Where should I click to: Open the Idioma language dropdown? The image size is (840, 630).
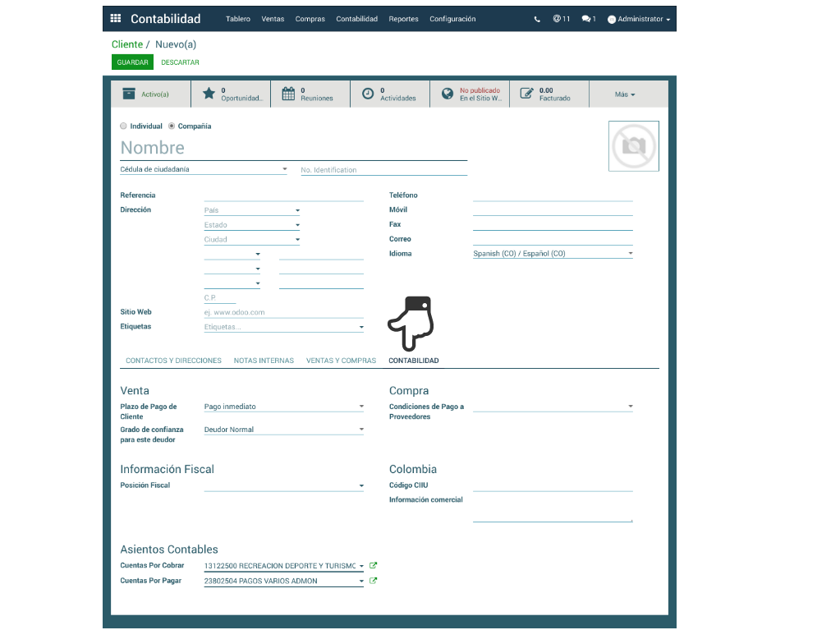[552, 254]
